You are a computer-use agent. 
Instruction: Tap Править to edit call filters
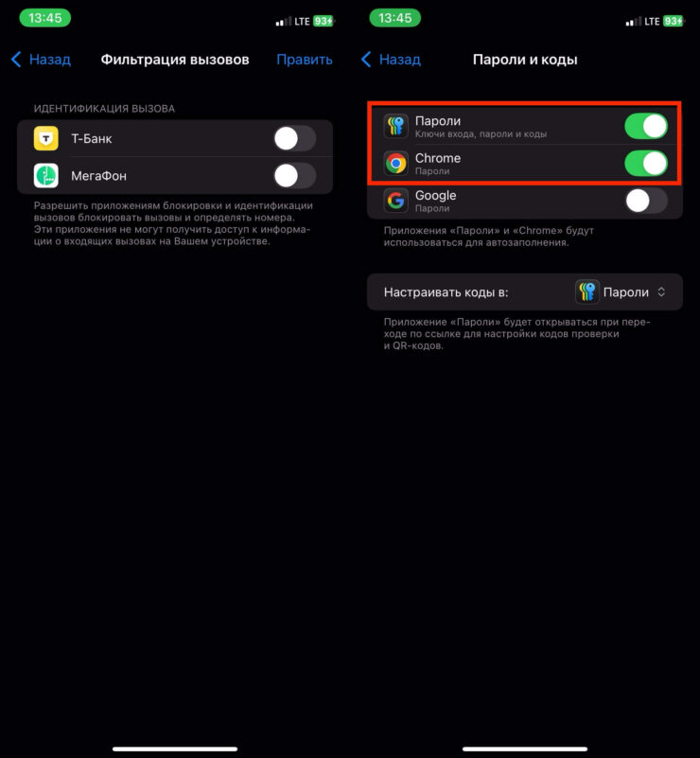pyautogui.click(x=305, y=60)
